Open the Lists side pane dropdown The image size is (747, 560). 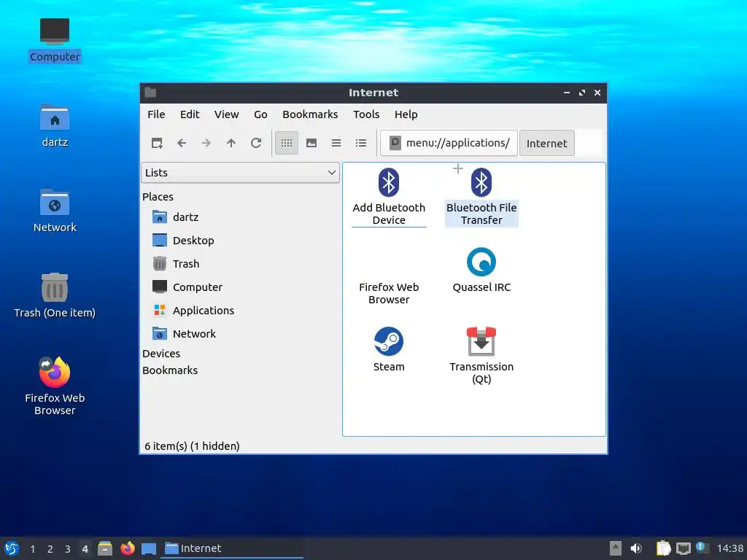coord(240,172)
